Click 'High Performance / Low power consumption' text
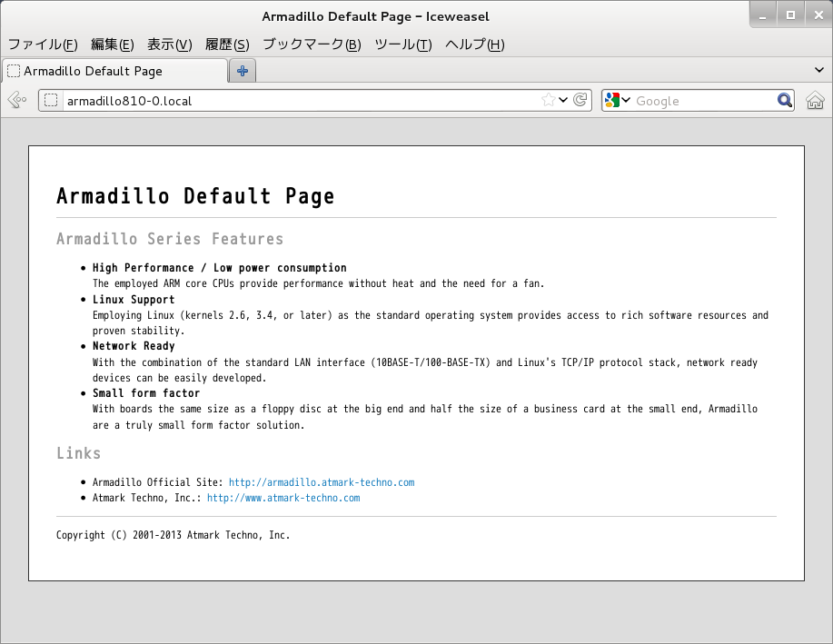 (x=220, y=268)
